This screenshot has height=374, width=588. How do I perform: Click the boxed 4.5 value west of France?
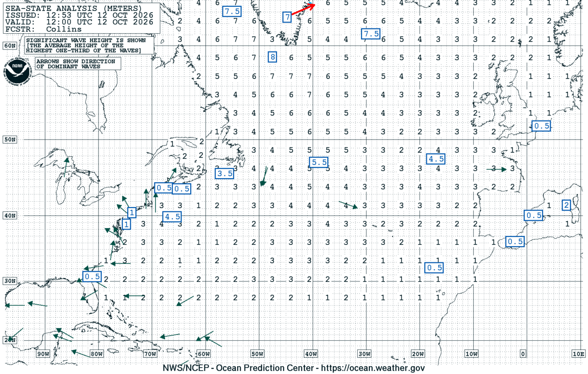click(x=436, y=159)
